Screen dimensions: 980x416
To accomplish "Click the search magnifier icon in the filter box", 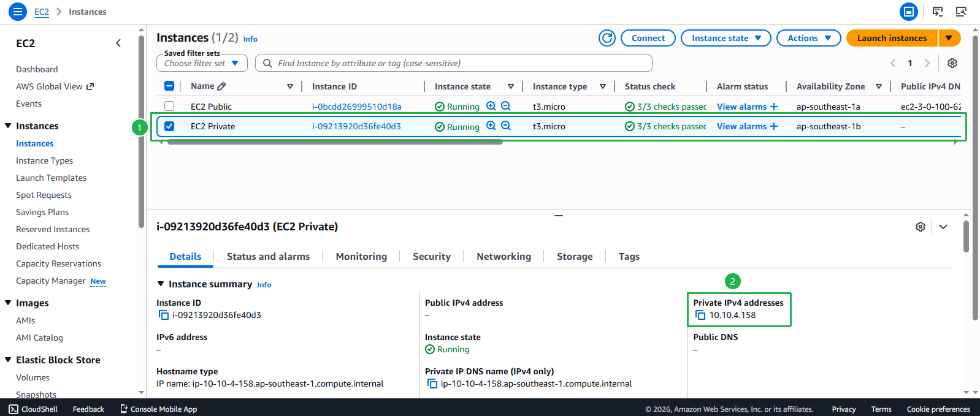I will [x=267, y=63].
